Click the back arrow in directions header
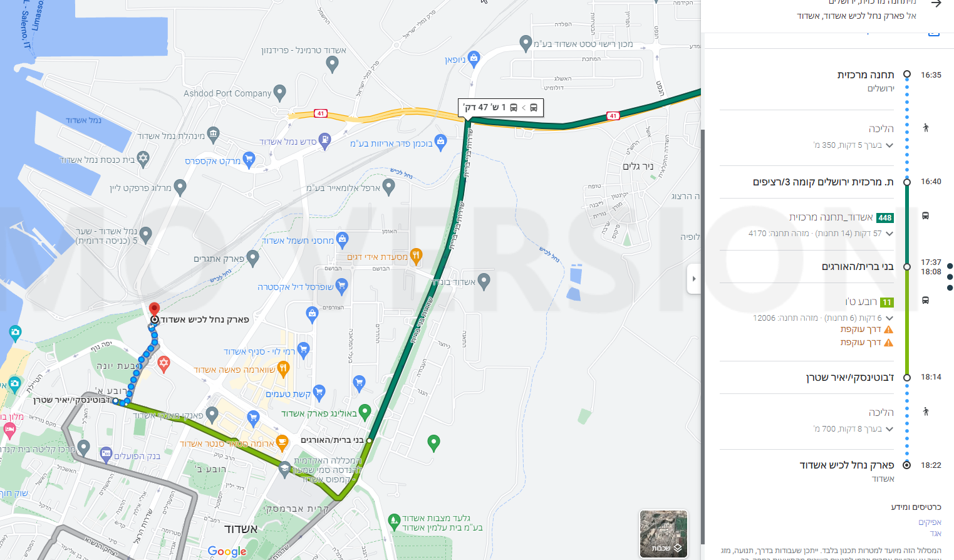The image size is (954, 560). point(936,4)
